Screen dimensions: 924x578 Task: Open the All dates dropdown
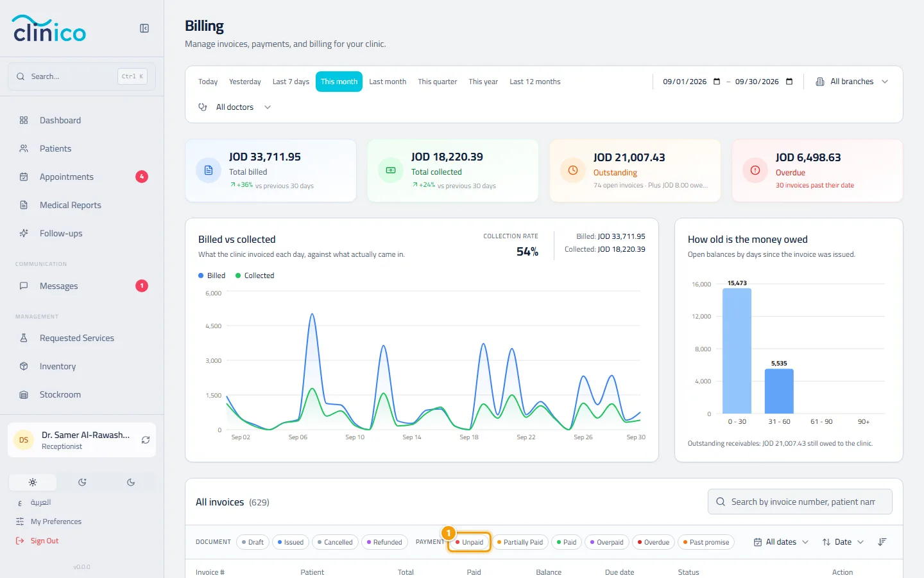(781, 542)
